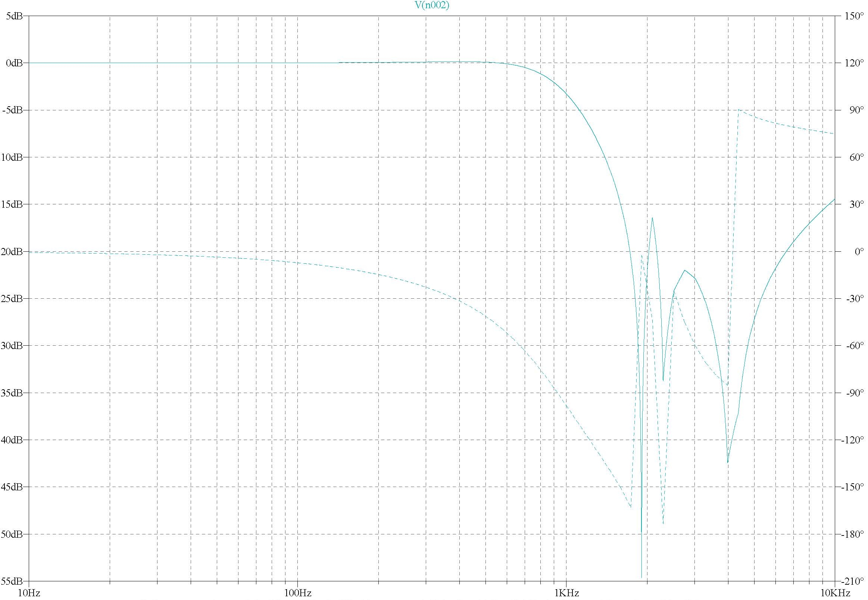Select the 100Hz frequency axis label
868x600 pixels.
[298, 593]
